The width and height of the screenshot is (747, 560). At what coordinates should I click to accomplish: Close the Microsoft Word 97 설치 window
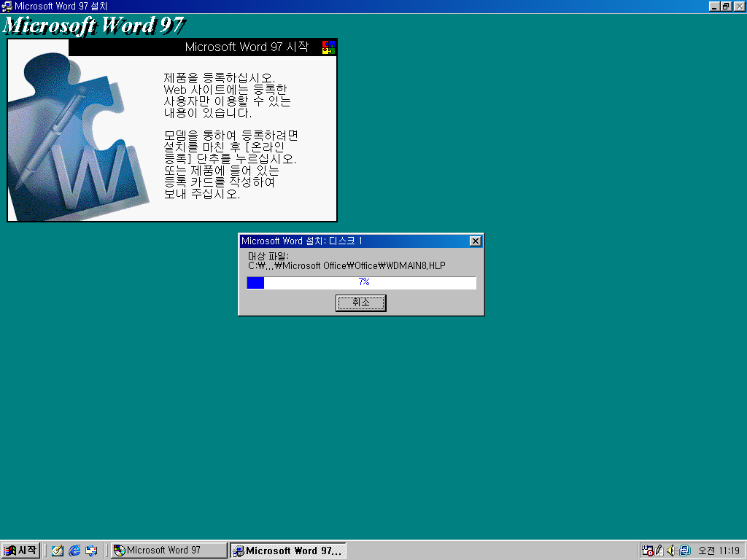(740, 6)
